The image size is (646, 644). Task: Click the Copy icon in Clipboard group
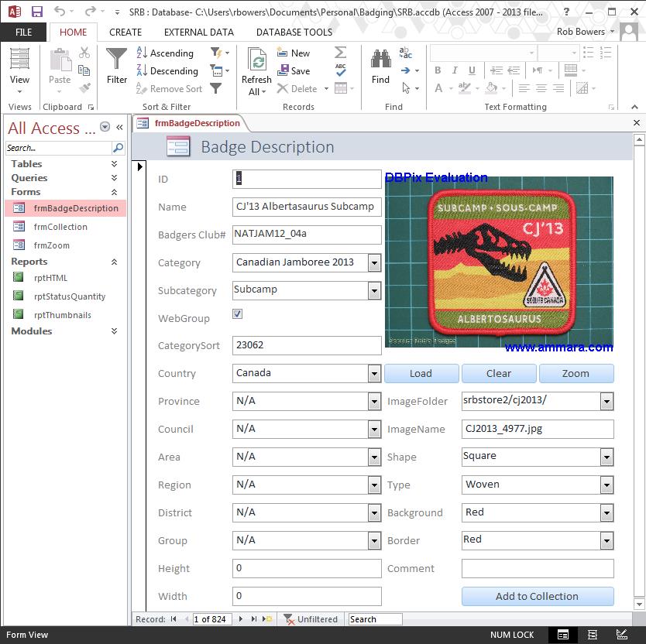pyautogui.click(x=84, y=70)
